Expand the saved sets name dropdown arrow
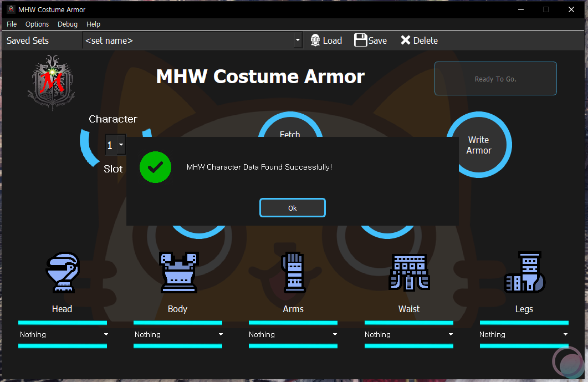Image resolution: width=588 pixels, height=382 pixels. (x=298, y=40)
